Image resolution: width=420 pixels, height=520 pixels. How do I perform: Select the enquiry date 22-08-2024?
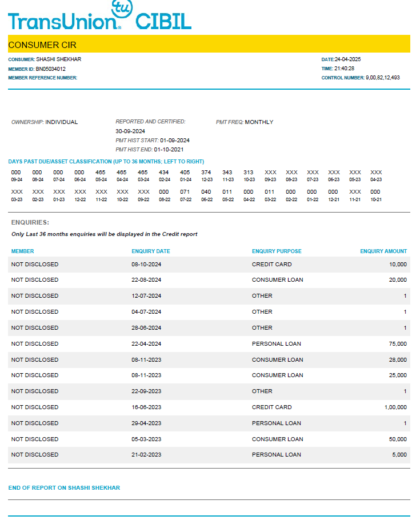point(146,280)
